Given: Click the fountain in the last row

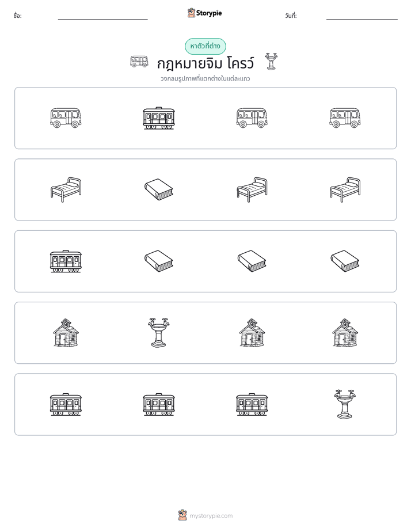Looking at the screenshot, I should click(x=345, y=404).
